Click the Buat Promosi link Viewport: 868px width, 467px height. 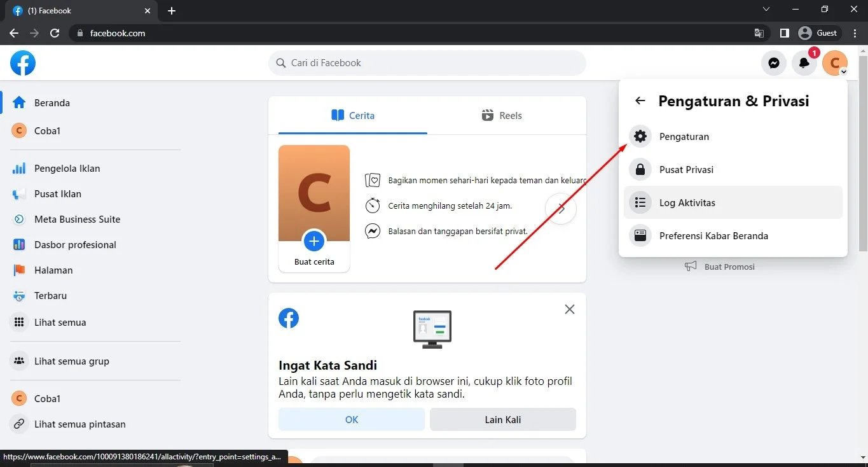pyautogui.click(x=729, y=267)
